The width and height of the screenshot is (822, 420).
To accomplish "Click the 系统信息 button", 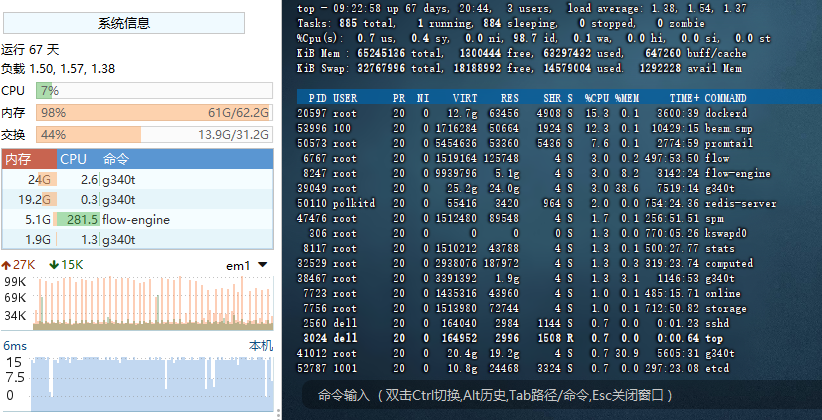I will [x=139, y=24].
